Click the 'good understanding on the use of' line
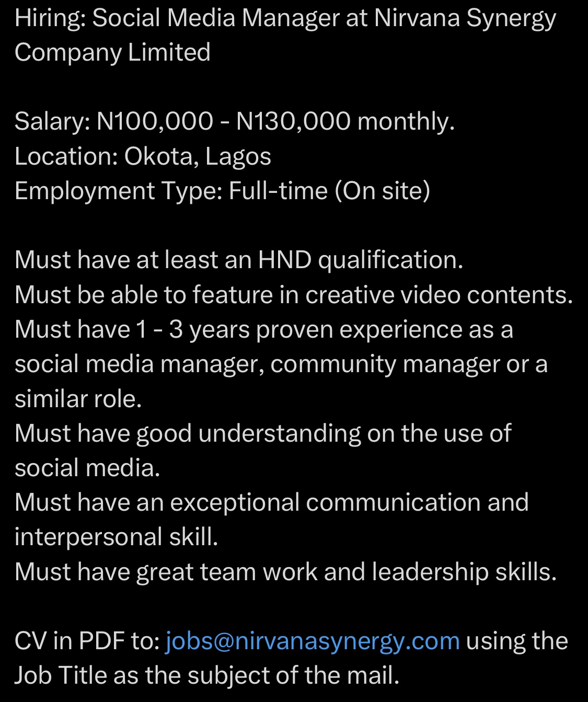Screen dimensions: 588x702 pos(262,433)
